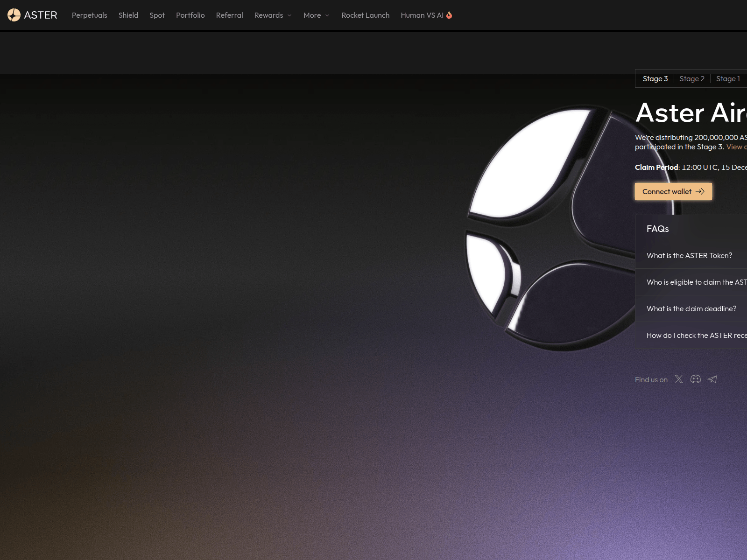Click the flame icon beside Human VS AI
The height and width of the screenshot is (560, 747).
(x=449, y=15)
